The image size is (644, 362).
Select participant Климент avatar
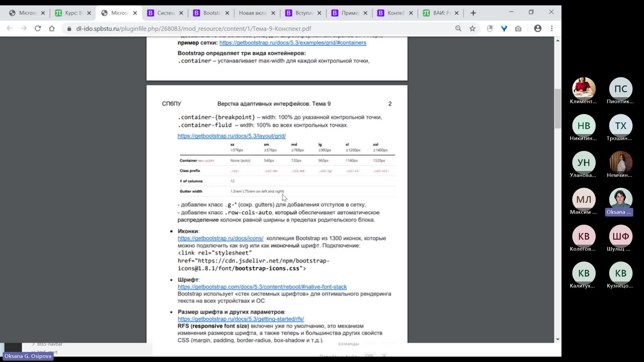click(584, 89)
